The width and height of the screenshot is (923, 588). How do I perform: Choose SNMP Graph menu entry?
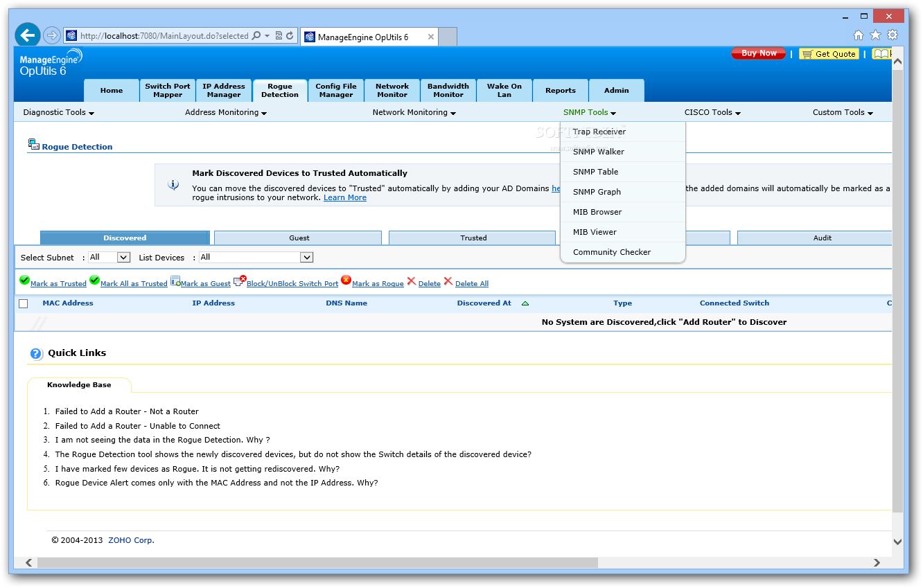click(x=623, y=192)
